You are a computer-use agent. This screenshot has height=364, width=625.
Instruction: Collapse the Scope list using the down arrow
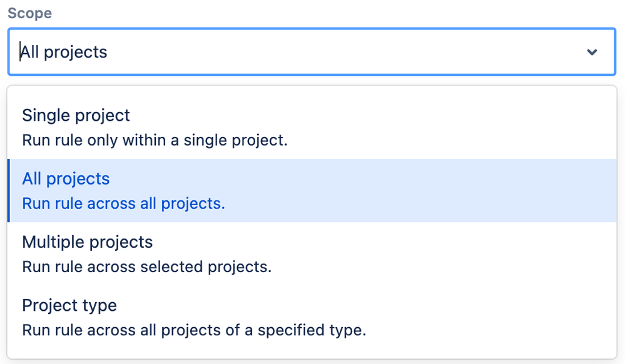coord(592,52)
